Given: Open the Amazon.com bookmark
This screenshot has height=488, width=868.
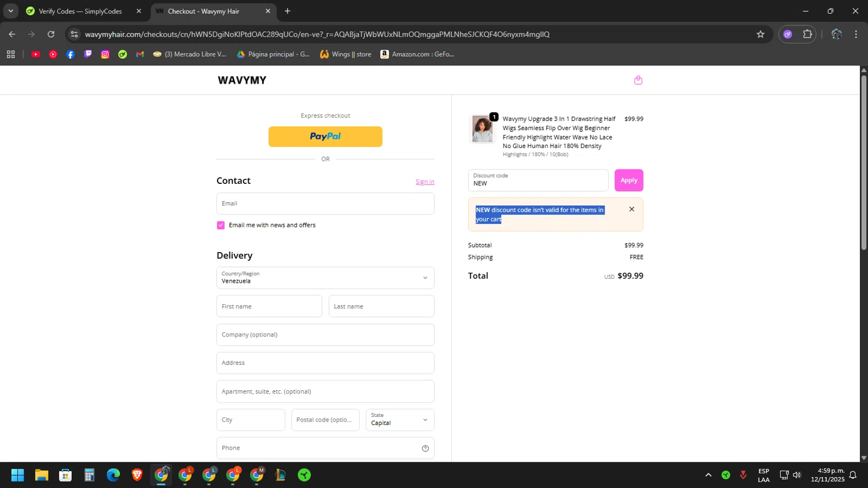Looking at the screenshot, I should (417, 54).
